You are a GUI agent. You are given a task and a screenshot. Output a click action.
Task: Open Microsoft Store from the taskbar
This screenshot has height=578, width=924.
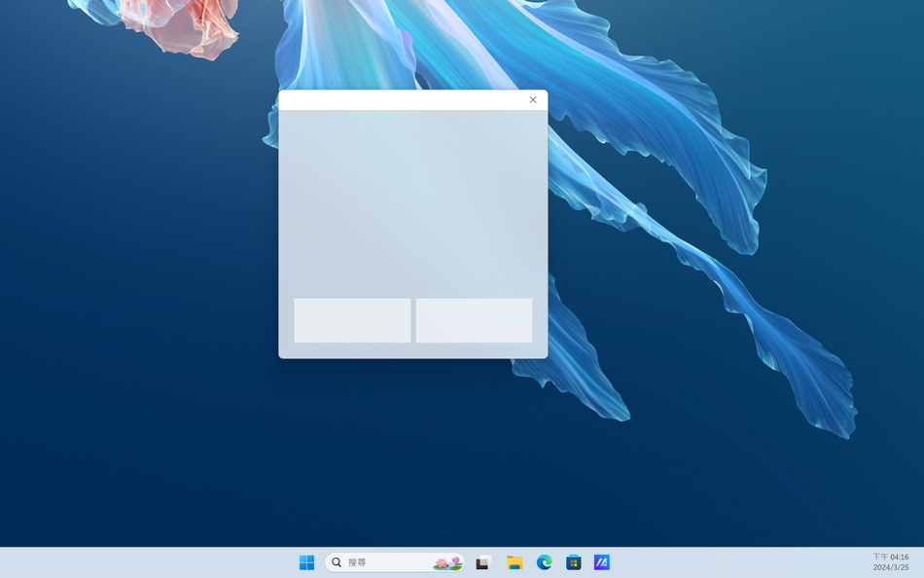(x=574, y=562)
